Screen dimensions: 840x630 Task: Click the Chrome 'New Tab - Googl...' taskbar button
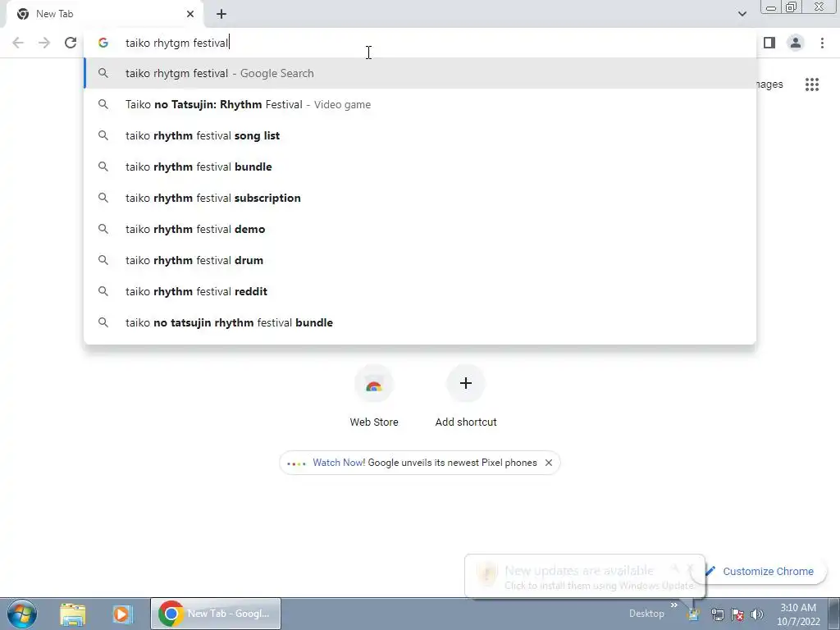(x=216, y=614)
